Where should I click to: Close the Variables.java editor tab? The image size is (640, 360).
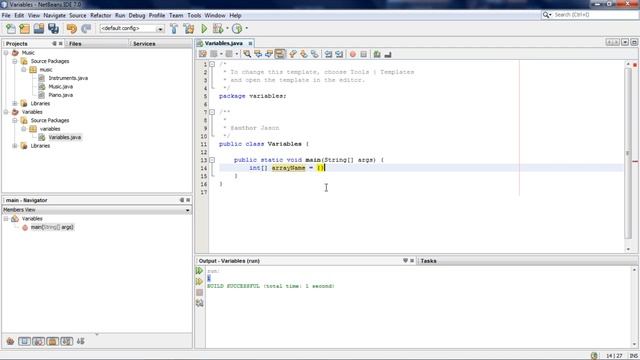[250, 43]
